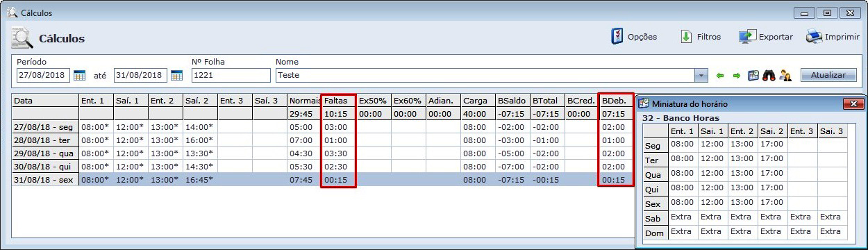The width and height of the screenshot is (868, 250).
Task: Select the row 27/08/18 - seg
Action: (x=323, y=127)
